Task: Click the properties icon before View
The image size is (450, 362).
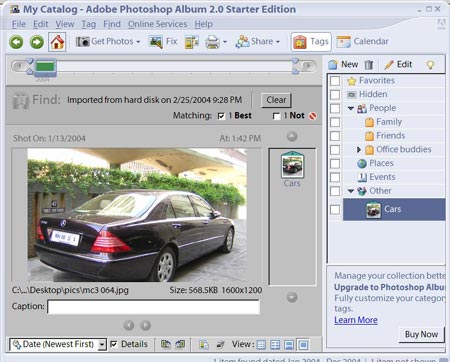Action: [204, 344]
